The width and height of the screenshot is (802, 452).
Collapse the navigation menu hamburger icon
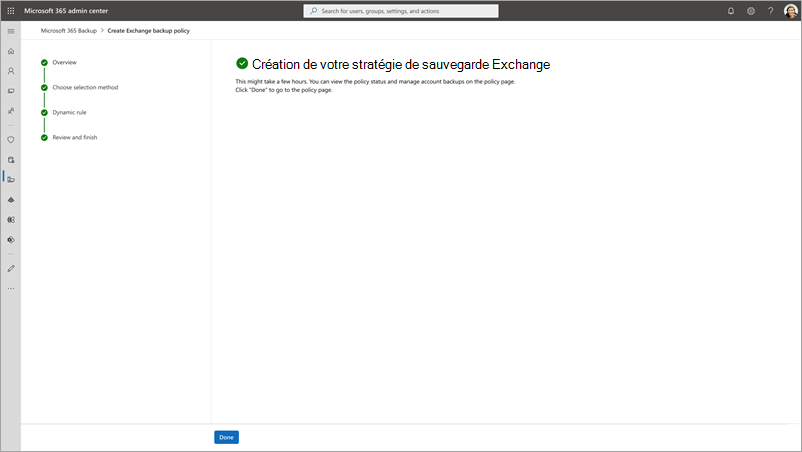(x=11, y=31)
